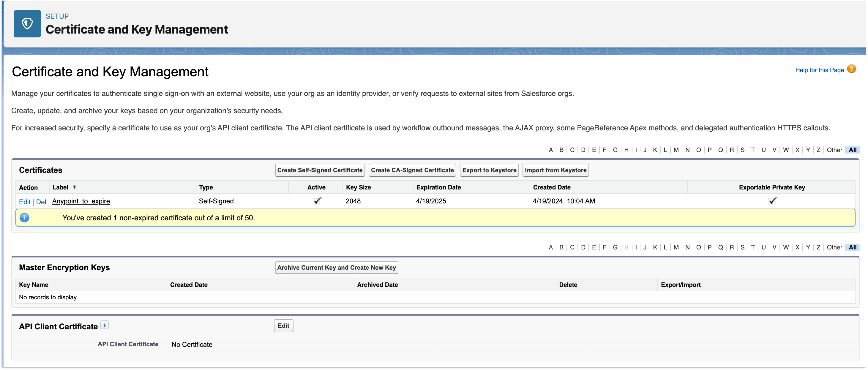The width and height of the screenshot is (868, 370).
Task: Click Active checkmark for Anypoint_to_expire
Action: 317,201
